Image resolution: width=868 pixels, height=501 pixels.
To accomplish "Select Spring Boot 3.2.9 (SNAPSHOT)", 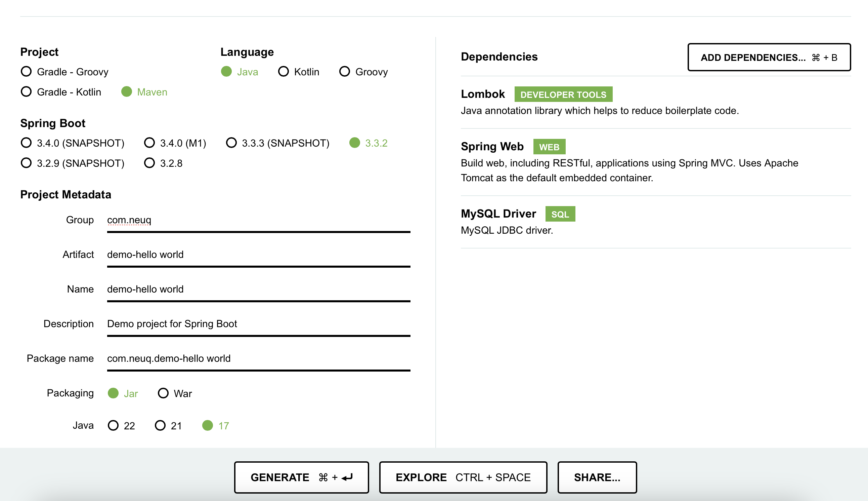I will [73, 163].
